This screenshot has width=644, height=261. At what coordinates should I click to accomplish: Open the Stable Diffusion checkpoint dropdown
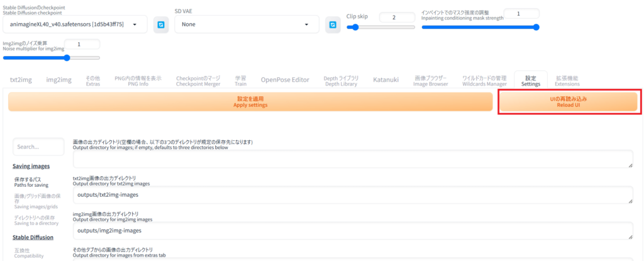pos(75,25)
